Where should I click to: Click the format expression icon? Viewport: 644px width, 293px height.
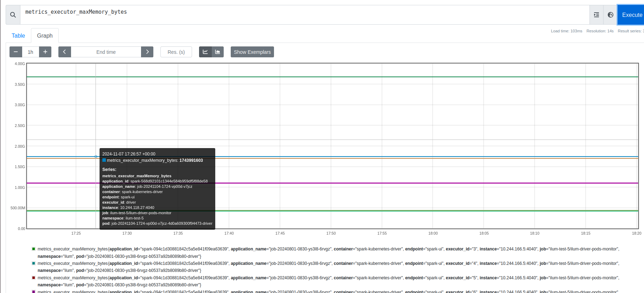(x=596, y=15)
